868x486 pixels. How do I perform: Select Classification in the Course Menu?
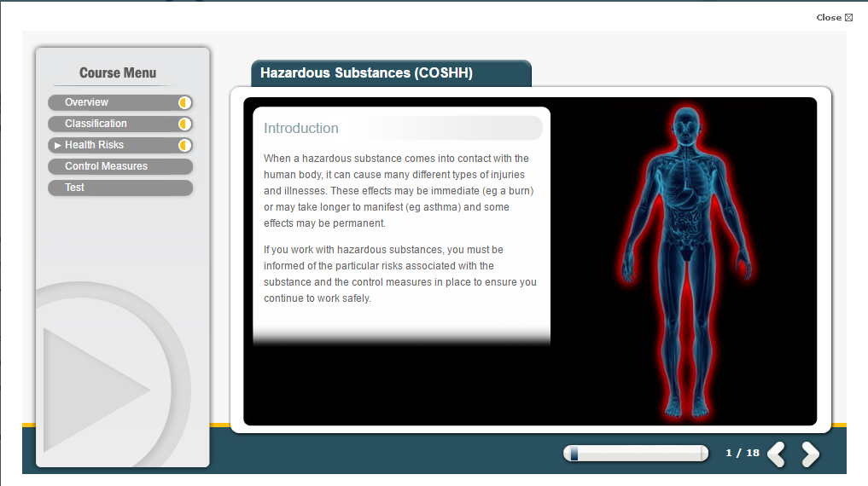point(96,124)
